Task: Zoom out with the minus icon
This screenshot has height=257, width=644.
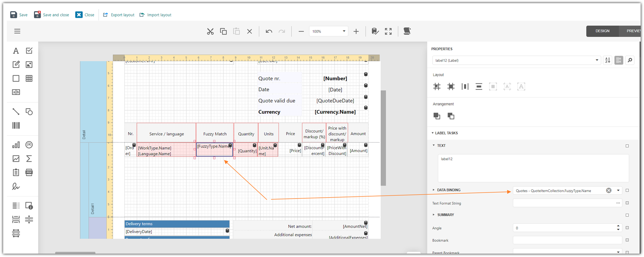Action: [301, 31]
